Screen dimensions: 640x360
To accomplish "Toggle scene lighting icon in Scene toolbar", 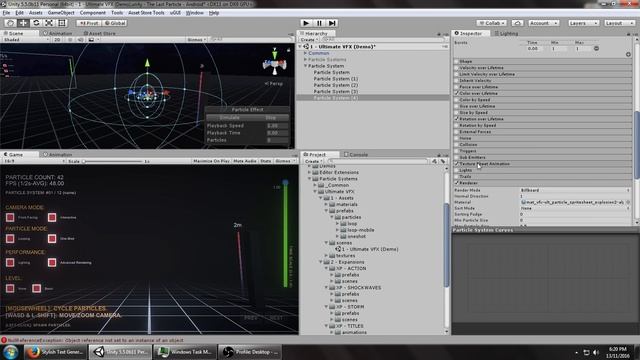I will coord(70,40).
